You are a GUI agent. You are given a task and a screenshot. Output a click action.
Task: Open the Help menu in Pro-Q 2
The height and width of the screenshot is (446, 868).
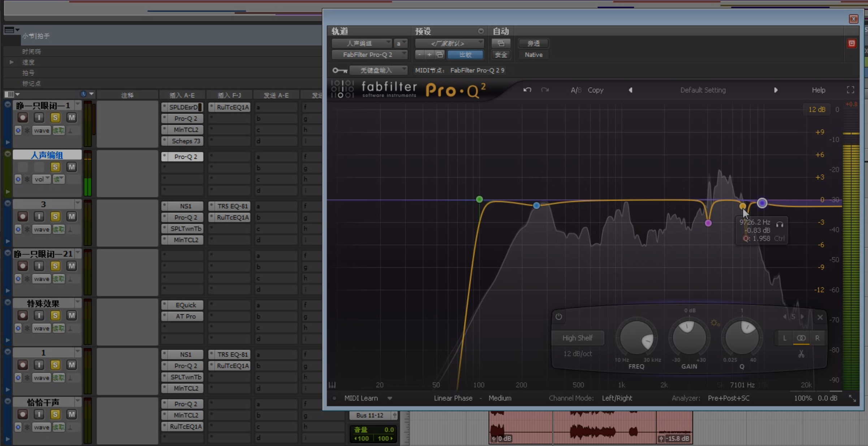point(818,90)
